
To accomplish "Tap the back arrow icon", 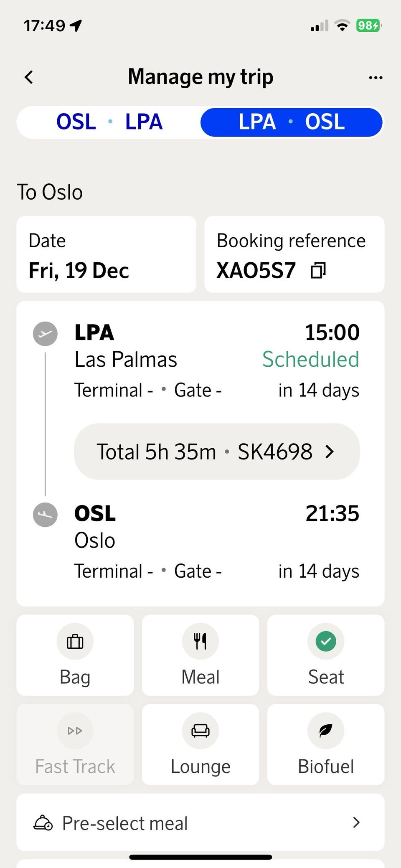I will [29, 77].
